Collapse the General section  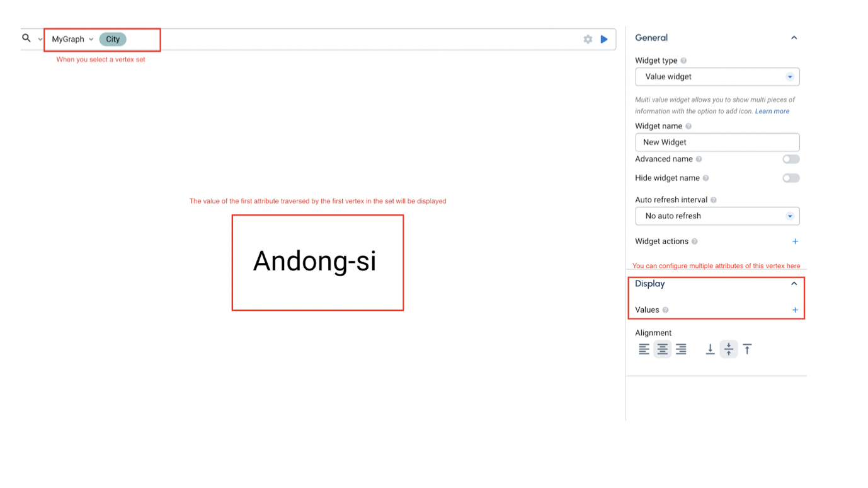tap(794, 38)
